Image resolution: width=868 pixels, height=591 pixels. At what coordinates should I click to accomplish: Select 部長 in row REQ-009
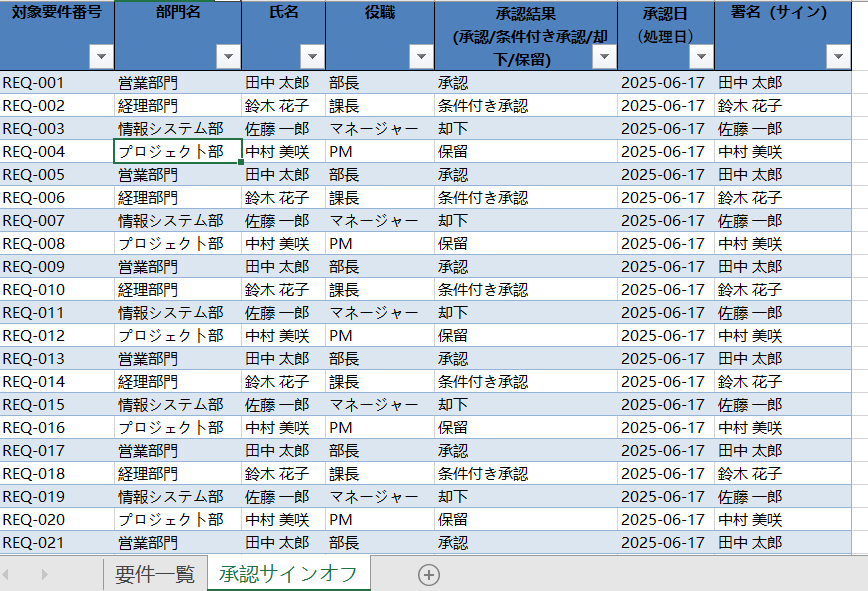click(380, 266)
